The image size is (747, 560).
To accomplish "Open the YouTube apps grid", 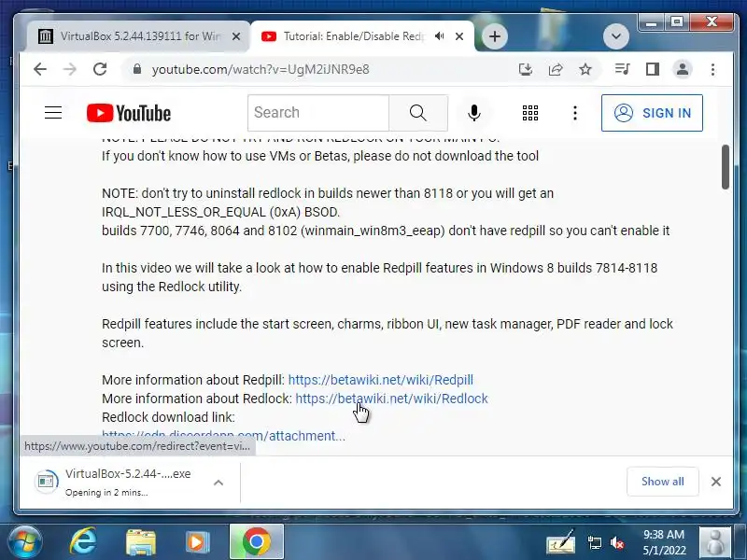I will pos(530,113).
